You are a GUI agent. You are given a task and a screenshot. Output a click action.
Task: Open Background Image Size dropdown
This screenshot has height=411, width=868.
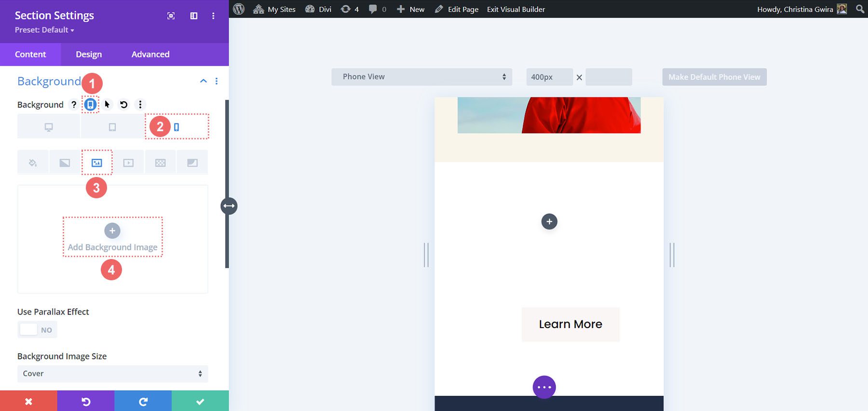point(112,374)
